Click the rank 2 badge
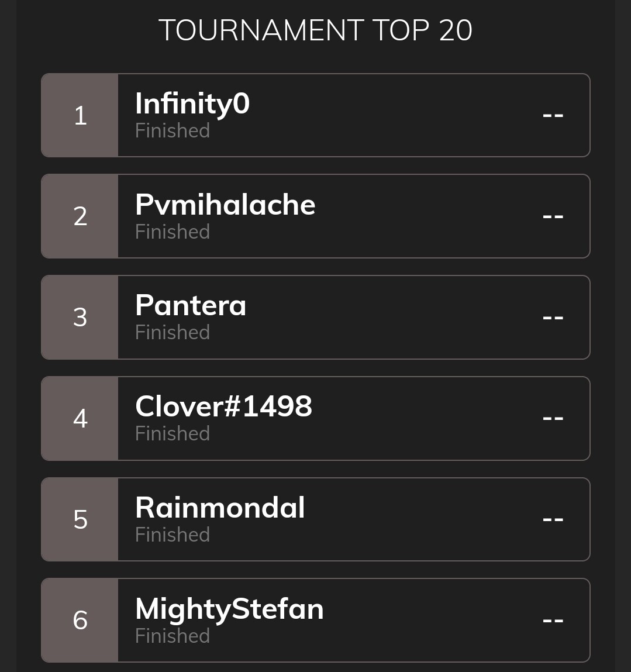Viewport: 631px width, 672px height. (x=80, y=216)
